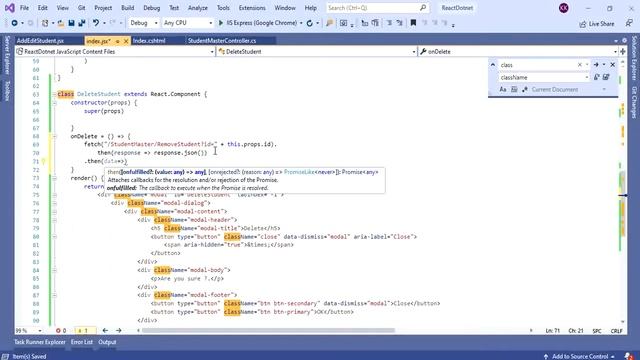Open the Task Runner Explorer tab

tap(40, 342)
